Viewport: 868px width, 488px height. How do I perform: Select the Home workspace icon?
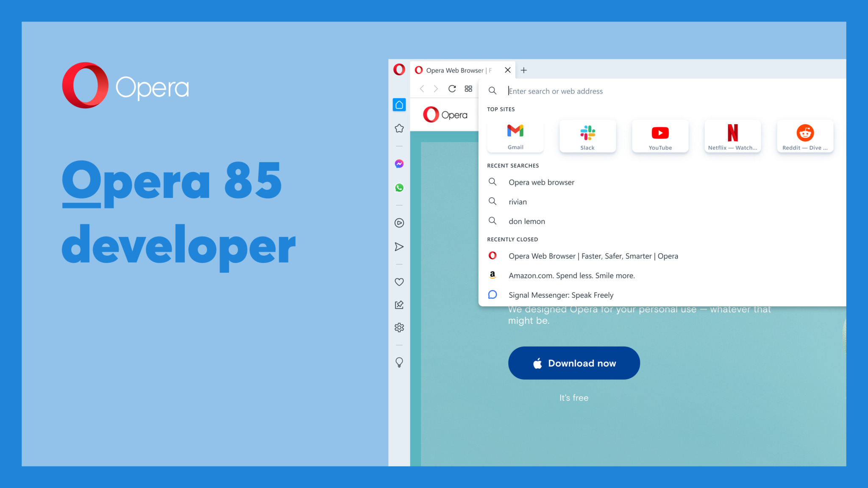tap(399, 105)
